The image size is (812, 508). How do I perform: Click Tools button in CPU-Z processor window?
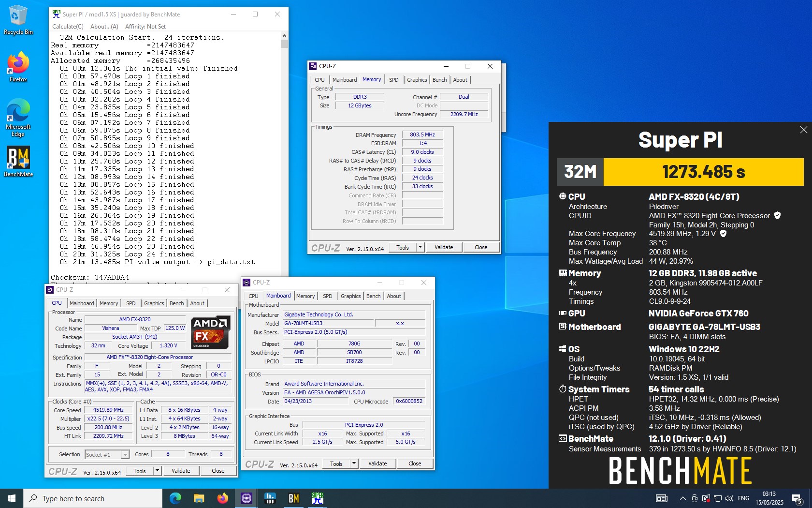point(140,471)
